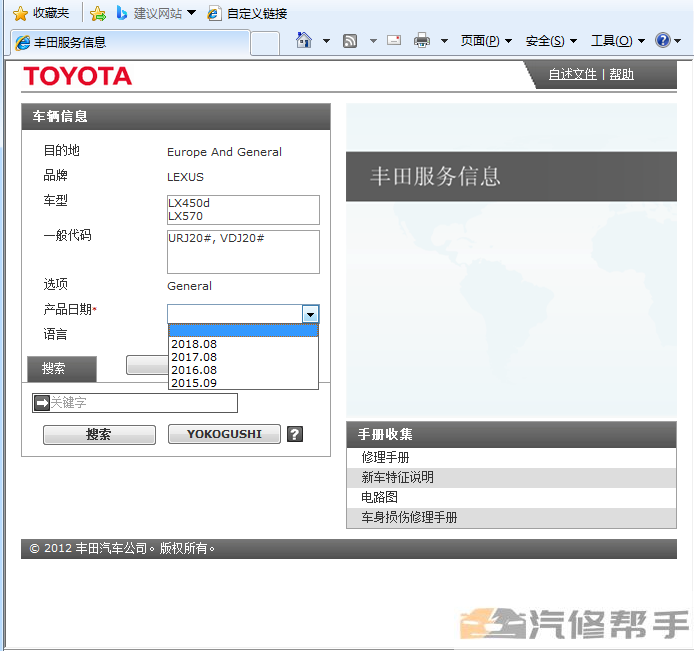Viewport: 694px width, 651px height.
Task: Click the LEXUS brand value
Action: click(x=185, y=177)
